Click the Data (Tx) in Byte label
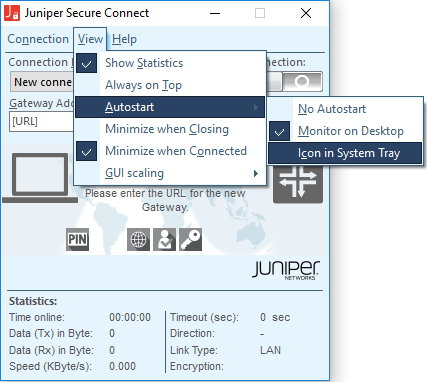 click(x=51, y=333)
